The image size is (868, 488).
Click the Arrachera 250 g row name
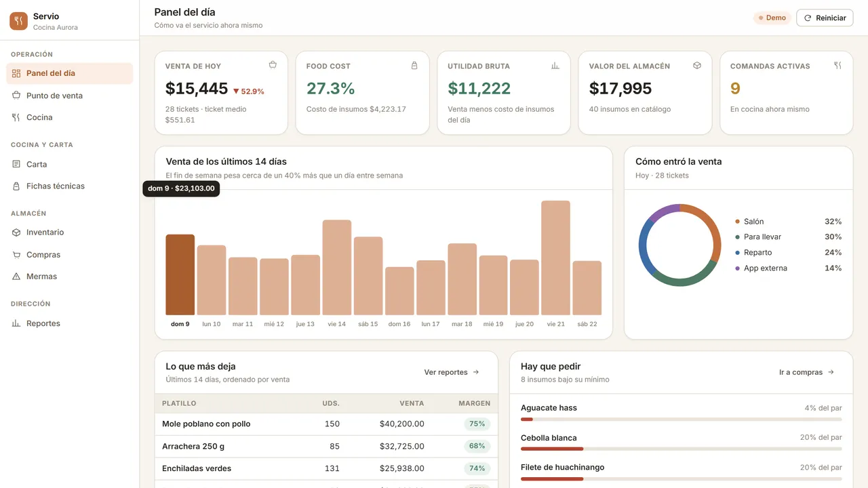[x=193, y=446]
